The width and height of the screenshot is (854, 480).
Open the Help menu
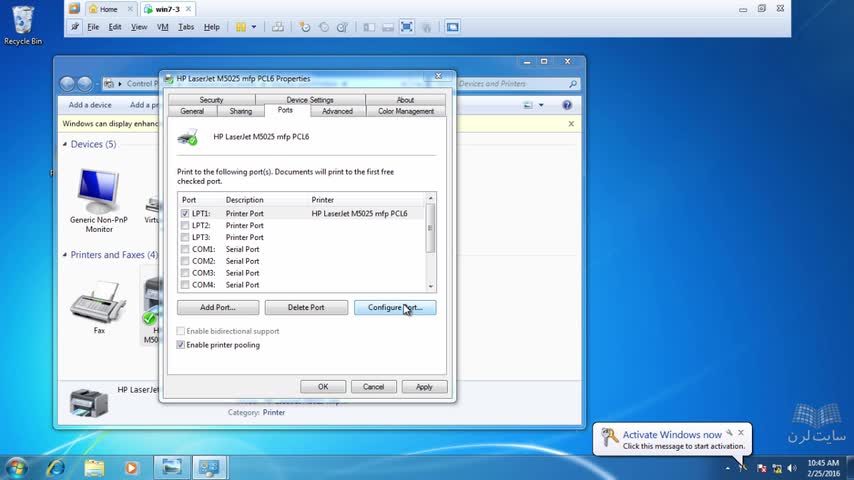tap(211, 27)
